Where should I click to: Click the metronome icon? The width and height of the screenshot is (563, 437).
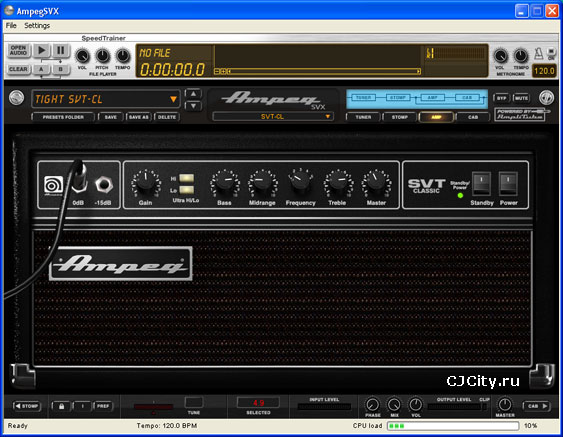(x=538, y=54)
